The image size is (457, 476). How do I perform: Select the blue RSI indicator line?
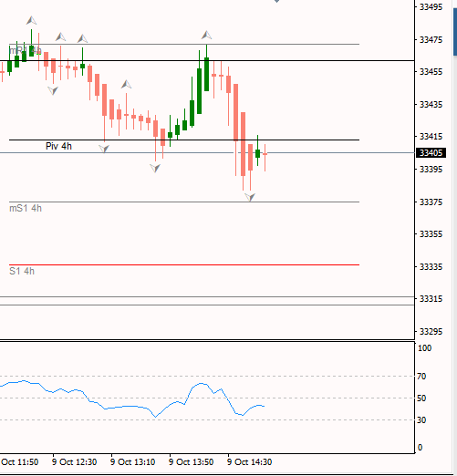(132, 398)
